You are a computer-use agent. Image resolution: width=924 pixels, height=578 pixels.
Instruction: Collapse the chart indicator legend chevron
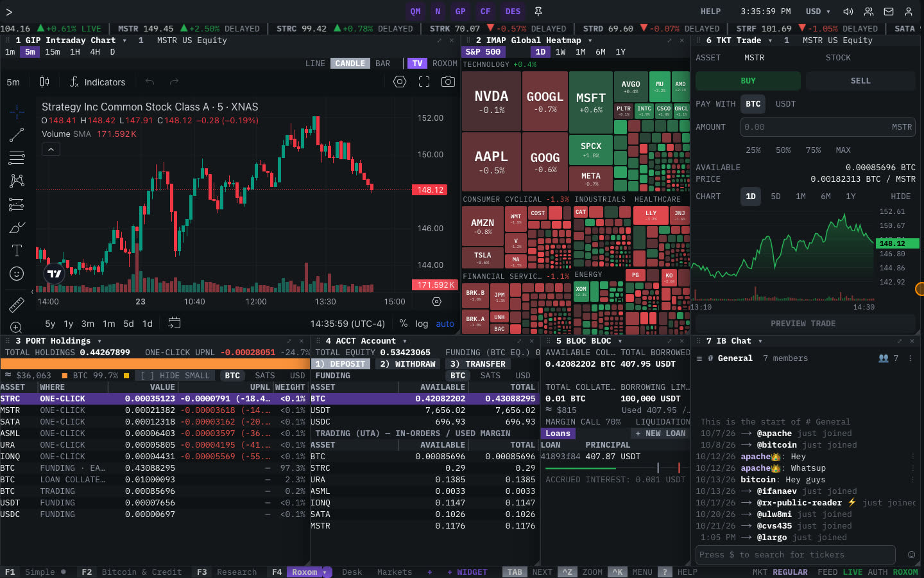(x=51, y=149)
